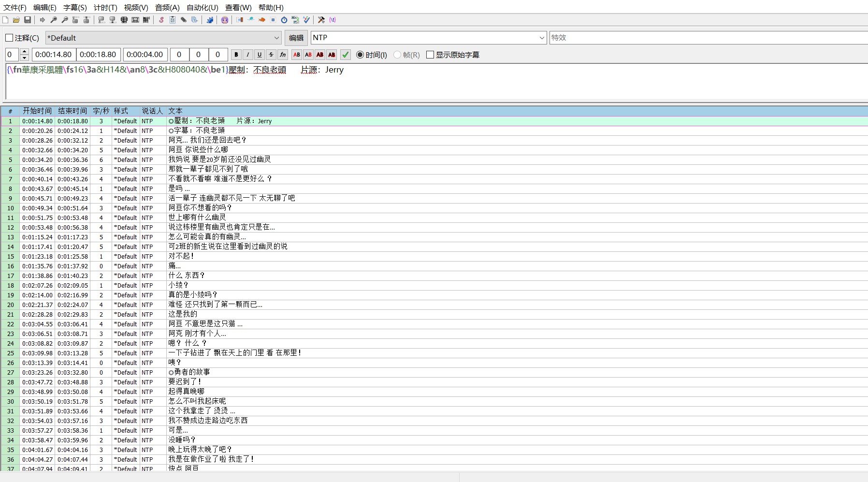Viewport: 868px width, 482px height.
Task: Click the start time field 0:00:14.80
Action: (x=54, y=55)
